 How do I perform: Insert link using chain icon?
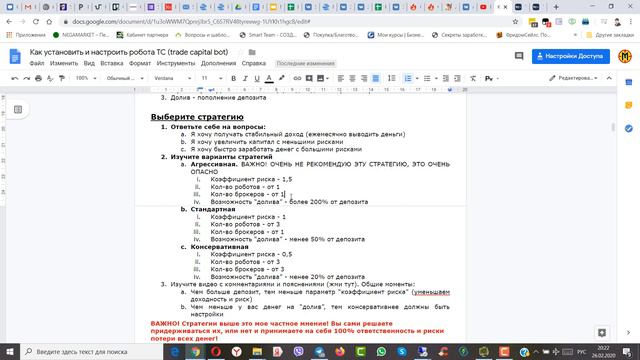coord(297,78)
